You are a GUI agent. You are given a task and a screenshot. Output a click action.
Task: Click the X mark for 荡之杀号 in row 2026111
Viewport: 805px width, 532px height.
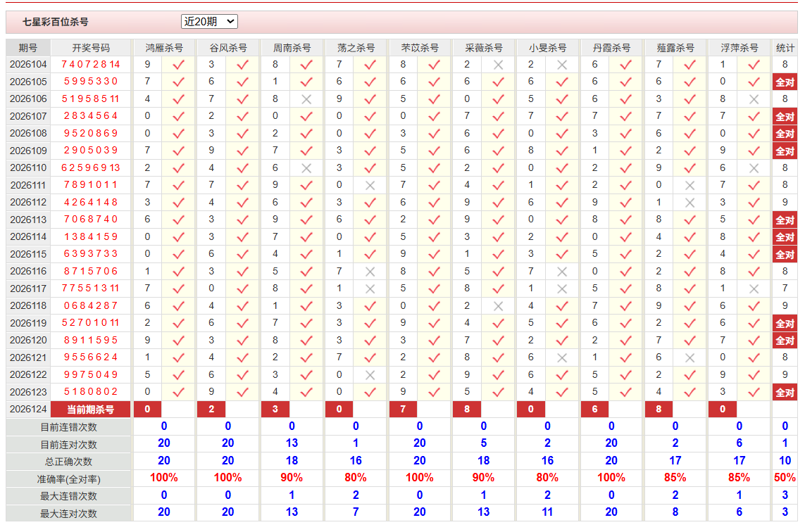370,186
